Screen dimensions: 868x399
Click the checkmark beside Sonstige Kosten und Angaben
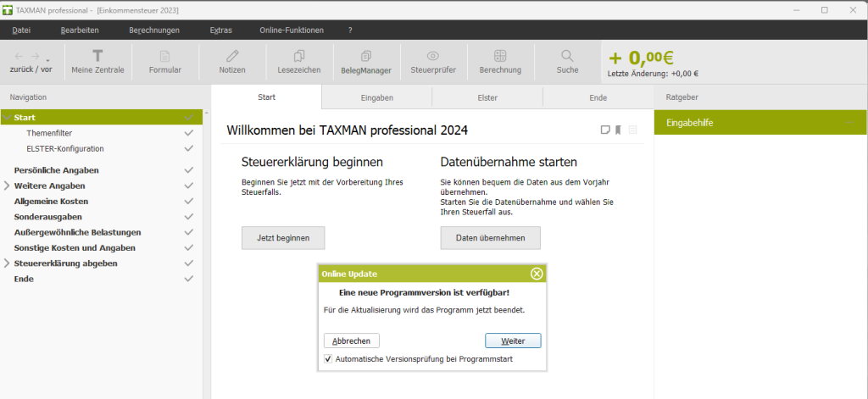tap(189, 247)
